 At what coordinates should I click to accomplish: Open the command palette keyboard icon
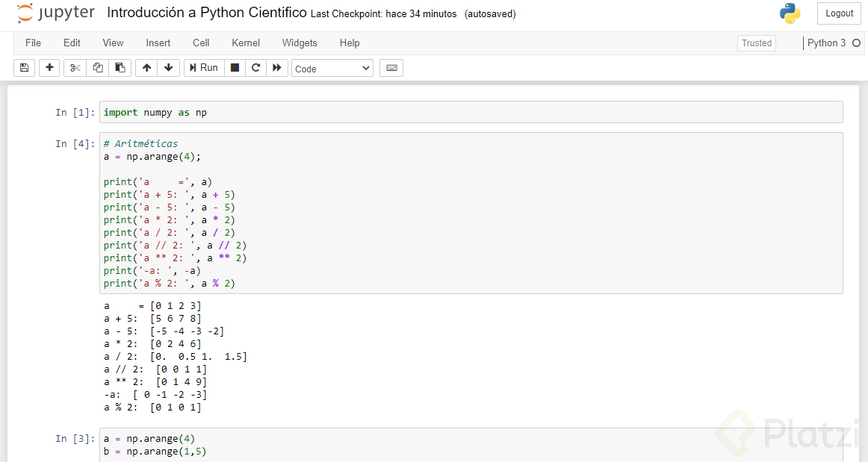click(x=391, y=67)
